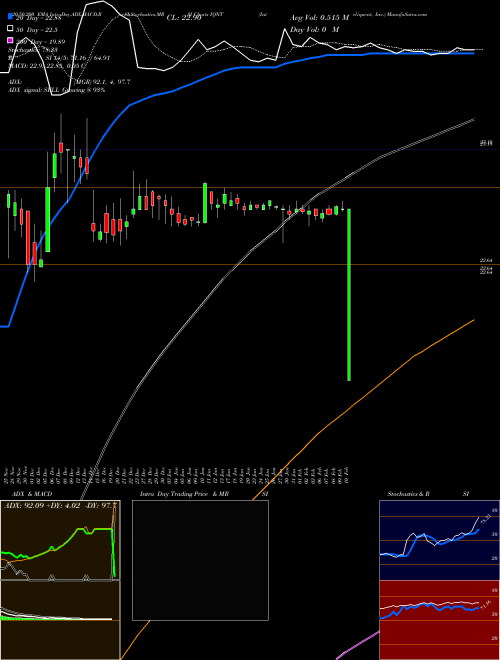Click the '22.64' price axis label
Screen dimensions: 500x660
tap(486, 260)
